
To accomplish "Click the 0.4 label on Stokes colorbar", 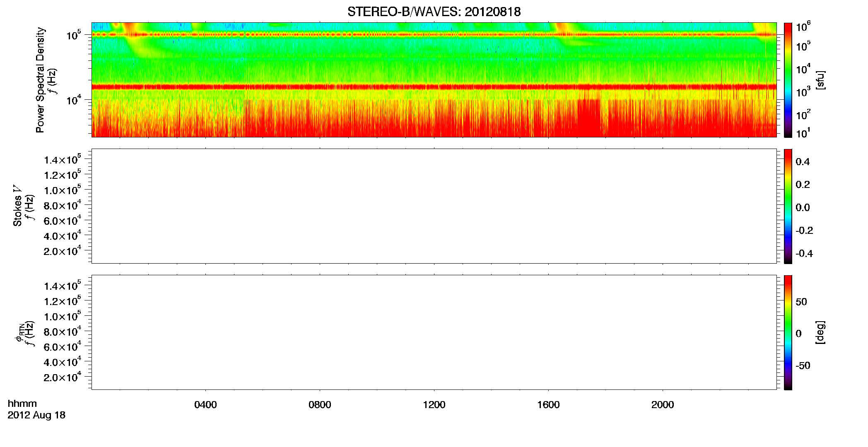I will tap(803, 162).
